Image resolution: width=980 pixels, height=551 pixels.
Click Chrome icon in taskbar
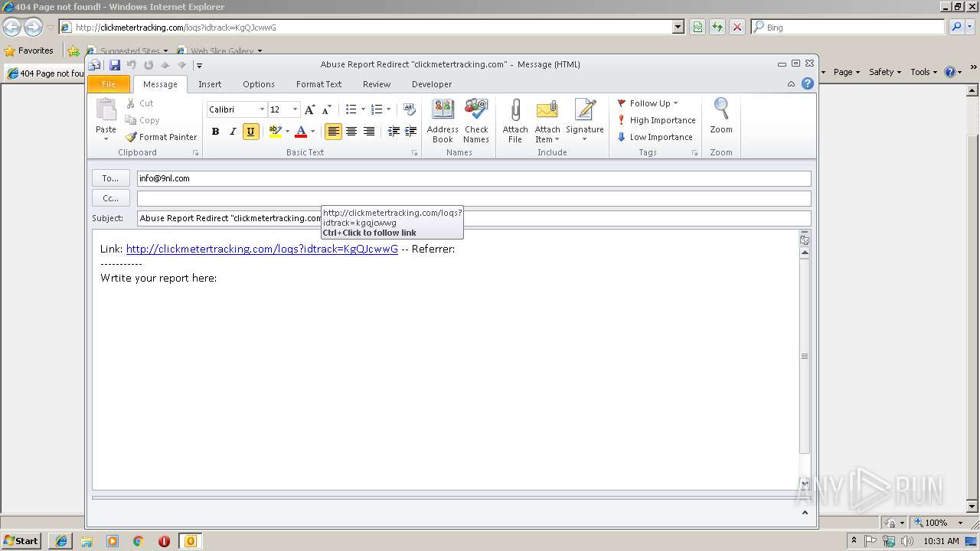point(138,541)
